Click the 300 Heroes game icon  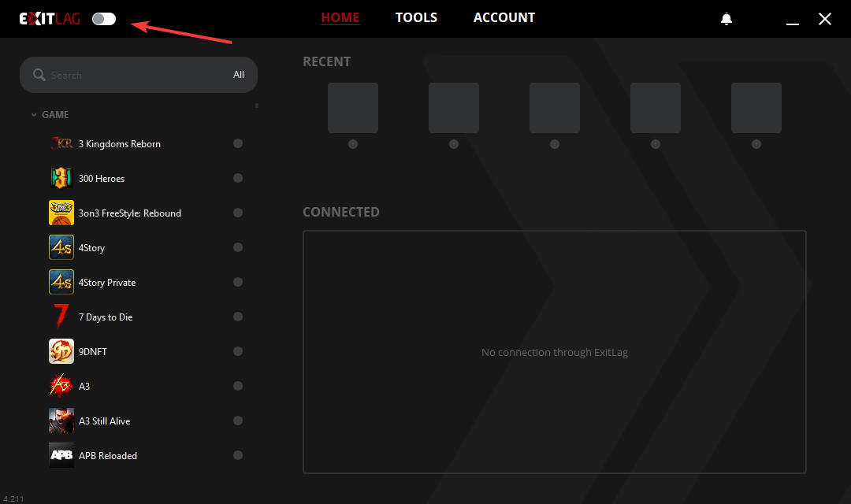point(61,178)
